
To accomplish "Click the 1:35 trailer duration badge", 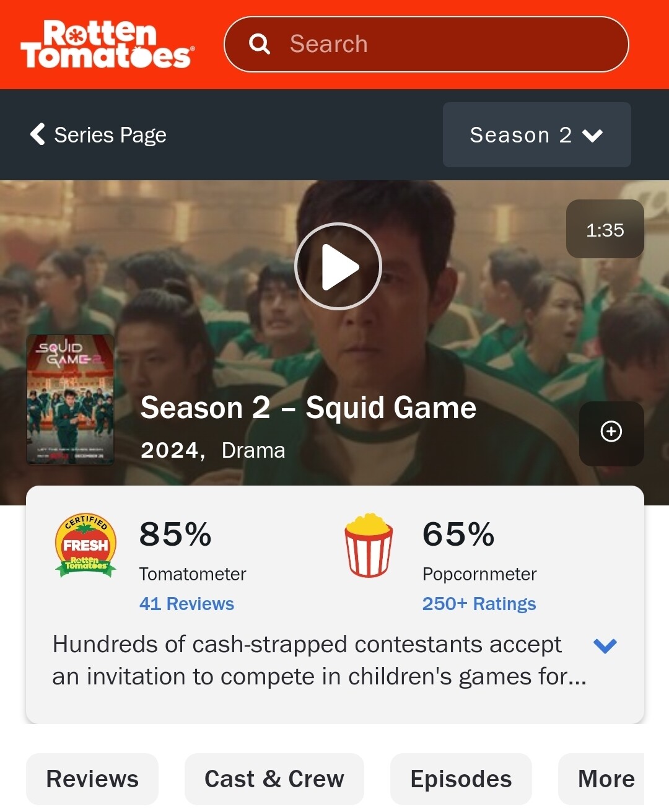I will 605,229.
